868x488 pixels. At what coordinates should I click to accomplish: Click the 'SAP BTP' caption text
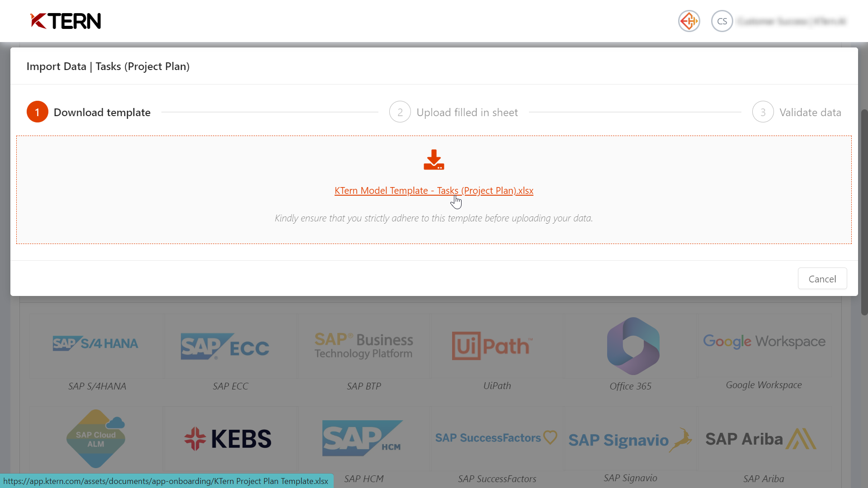pyautogui.click(x=364, y=386)
